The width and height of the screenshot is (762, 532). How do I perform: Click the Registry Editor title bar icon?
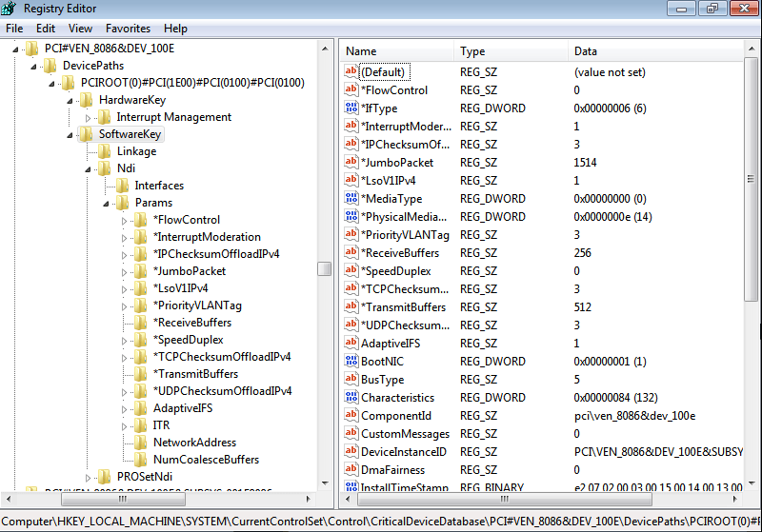coord(11,10)
